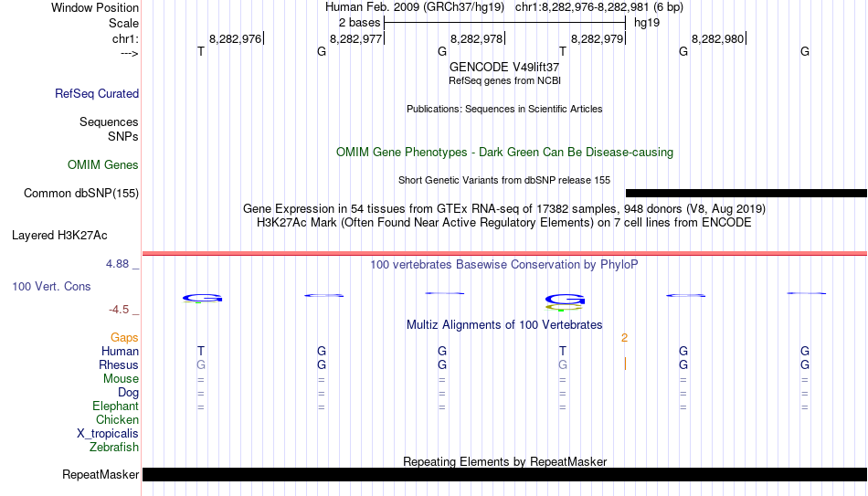Image resolution: width=868 pixels, height=496 pixels.
Task: Click Repeating Elements by RepeatMasker title
Action: [504, 461]
